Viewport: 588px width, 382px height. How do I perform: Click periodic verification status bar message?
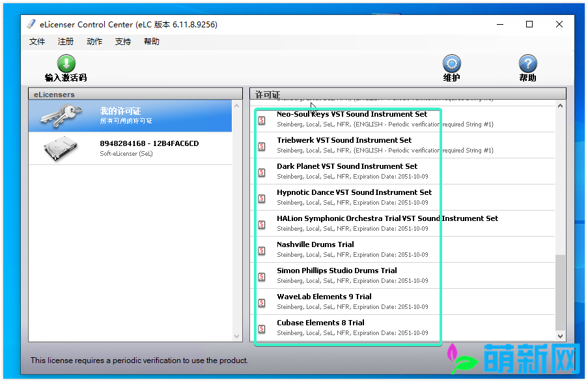tap(139, 360)
